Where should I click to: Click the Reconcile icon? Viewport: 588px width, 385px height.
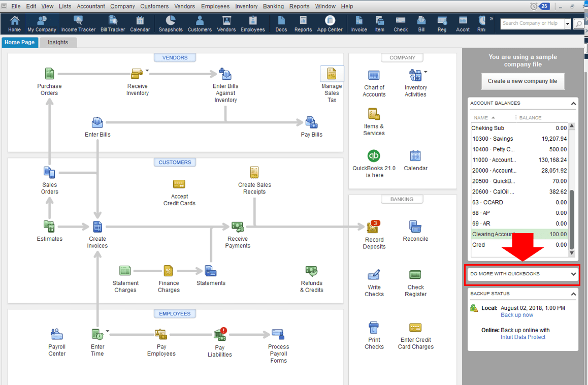point(415,227)
